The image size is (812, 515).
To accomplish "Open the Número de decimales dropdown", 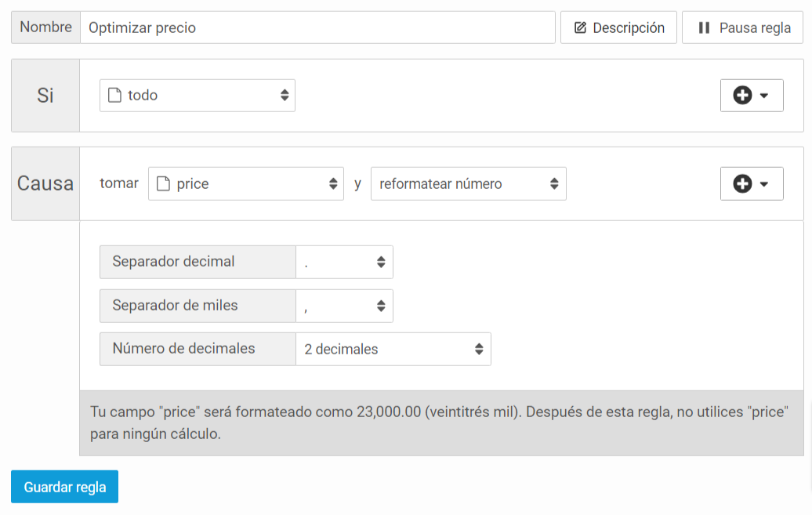I will (393, 349).
